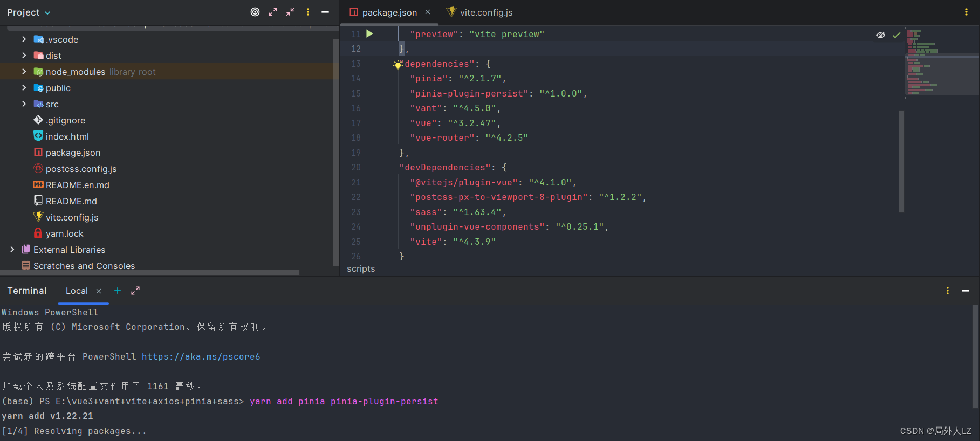Click the inspections checkmark icon
The width and height of the screenshot is (980, 441).
tap(896, 35)
